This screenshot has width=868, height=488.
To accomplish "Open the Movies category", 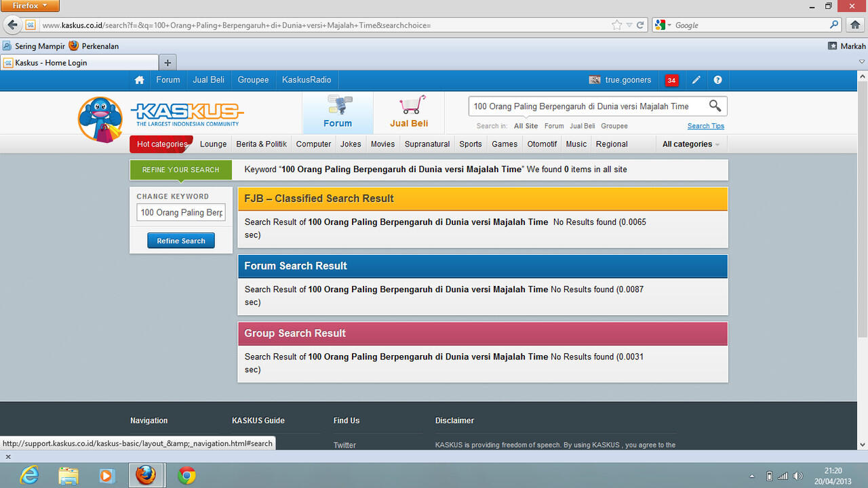I will point(382,144).
